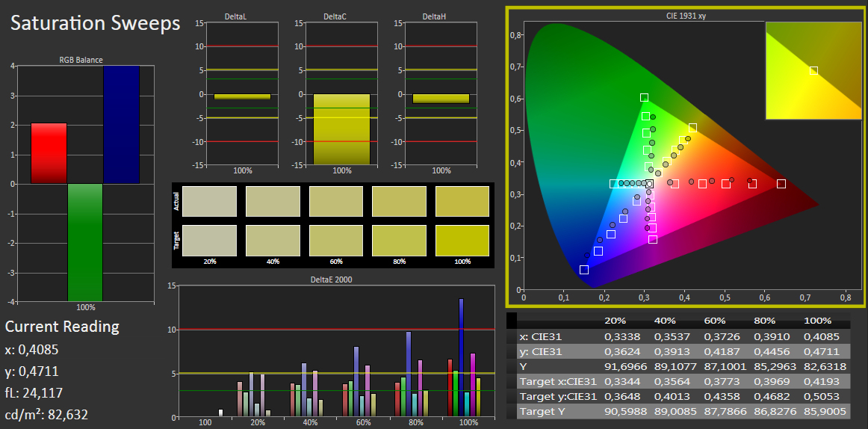Click the yellow DeltaC bar
This screenshot has width=868, height=429.
pos(341,129)
